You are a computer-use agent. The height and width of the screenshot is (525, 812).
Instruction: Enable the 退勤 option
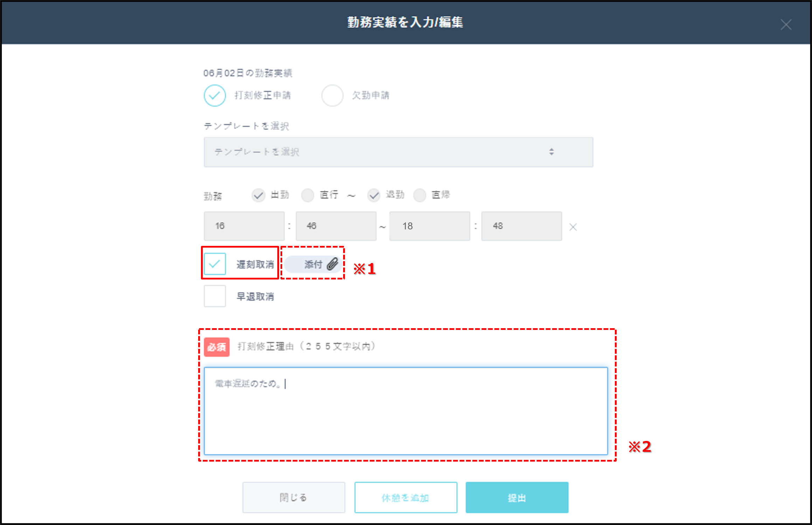pos(374,195)
